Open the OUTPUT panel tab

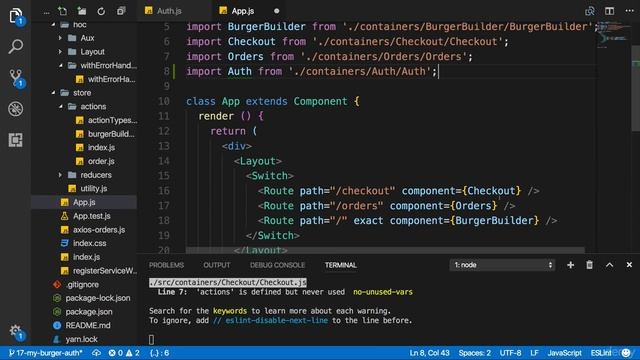pos(217,265)
